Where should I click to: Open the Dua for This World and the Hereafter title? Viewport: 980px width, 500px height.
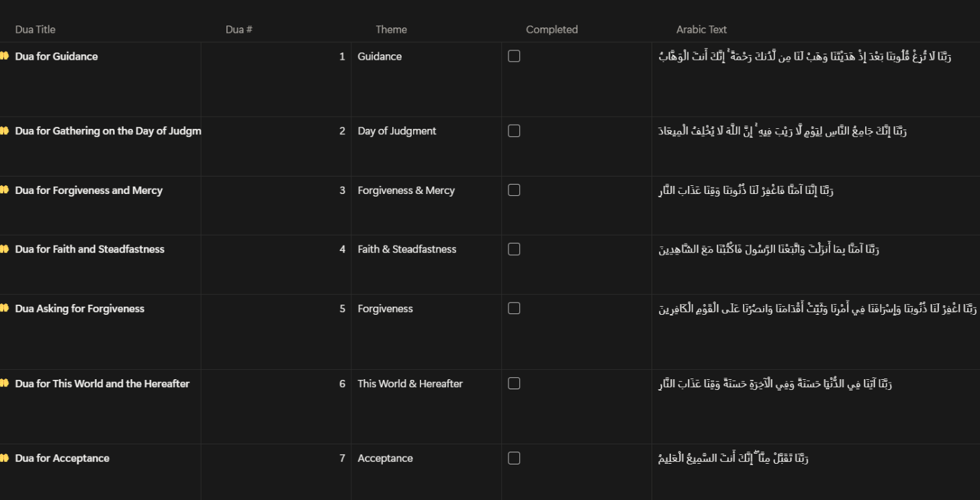pyautogui.click(x=102, y=384)
